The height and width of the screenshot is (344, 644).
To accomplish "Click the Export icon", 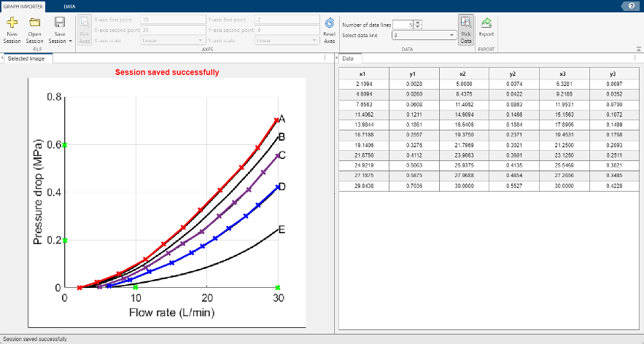I will (x=486, y=29).
